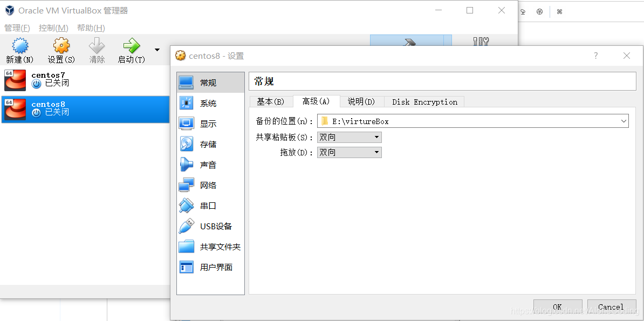The width and height of the screenshot is (644, 321).
Task: Select 声音 Audio settings category
Action: click(211, 165)
